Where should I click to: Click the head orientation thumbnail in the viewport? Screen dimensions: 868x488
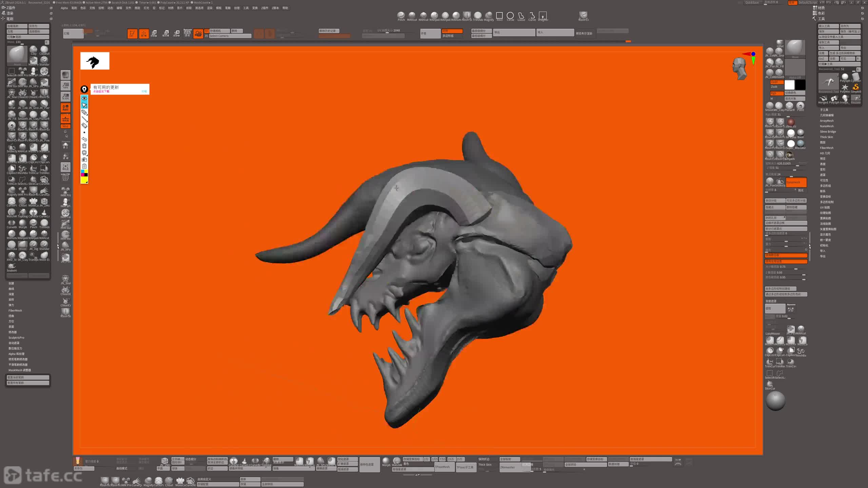[739, 68]
